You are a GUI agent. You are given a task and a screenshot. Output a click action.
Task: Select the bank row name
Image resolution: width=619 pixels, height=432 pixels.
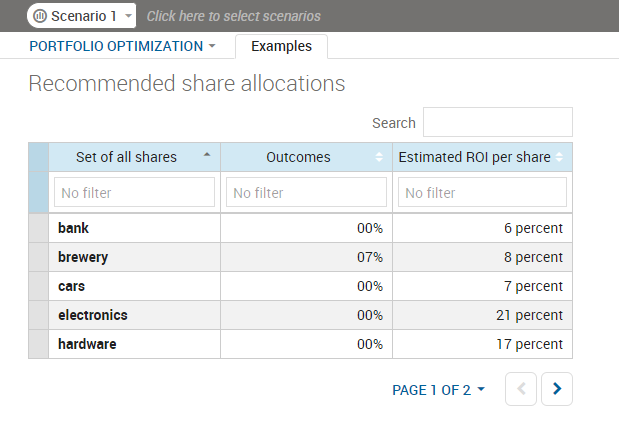pos(73,228)
